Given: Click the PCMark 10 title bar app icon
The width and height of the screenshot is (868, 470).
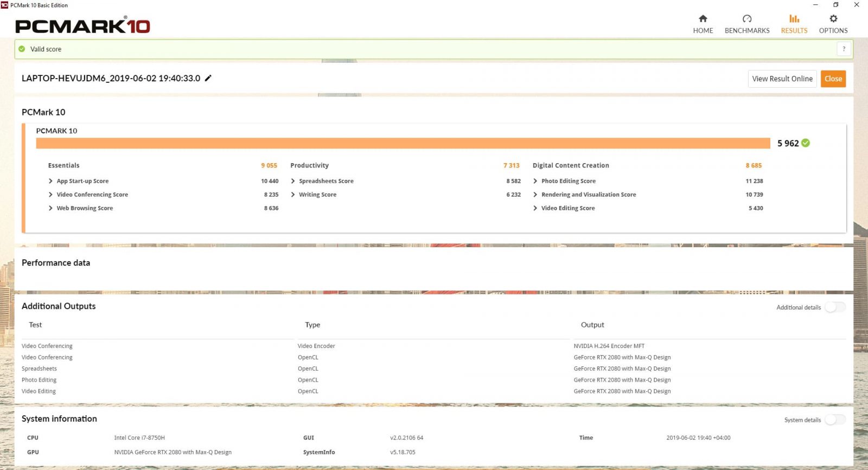Looking at the screenshot, I should coord(4,5).
